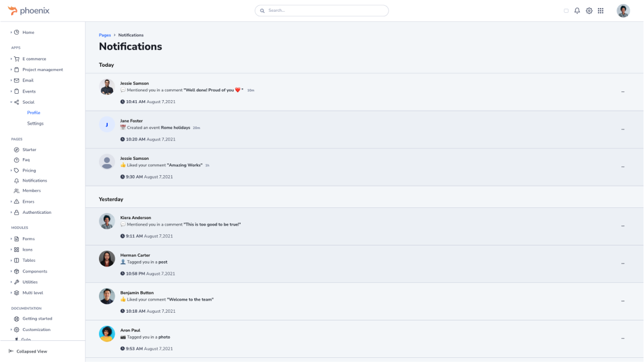Expand the Authentication section
Image resolution: width=644 pixels, height=362 pixels.
[x=36, y=213]
